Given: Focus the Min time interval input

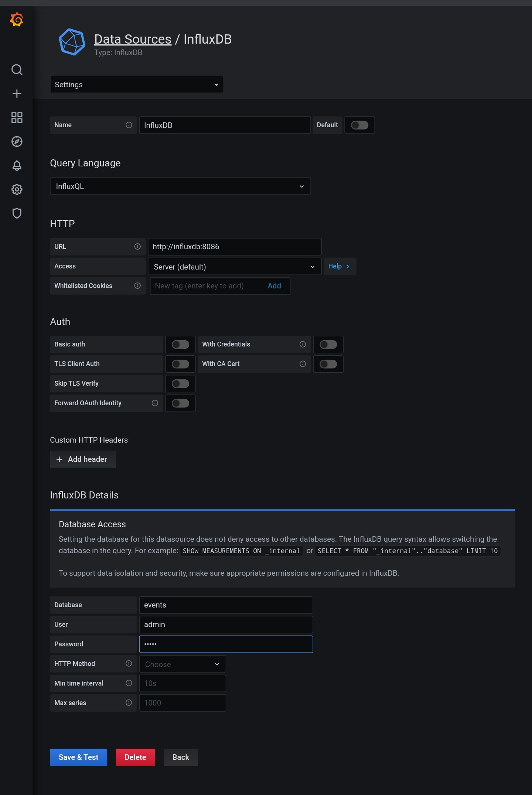Looking at the screenshot, I should [183, 683].
